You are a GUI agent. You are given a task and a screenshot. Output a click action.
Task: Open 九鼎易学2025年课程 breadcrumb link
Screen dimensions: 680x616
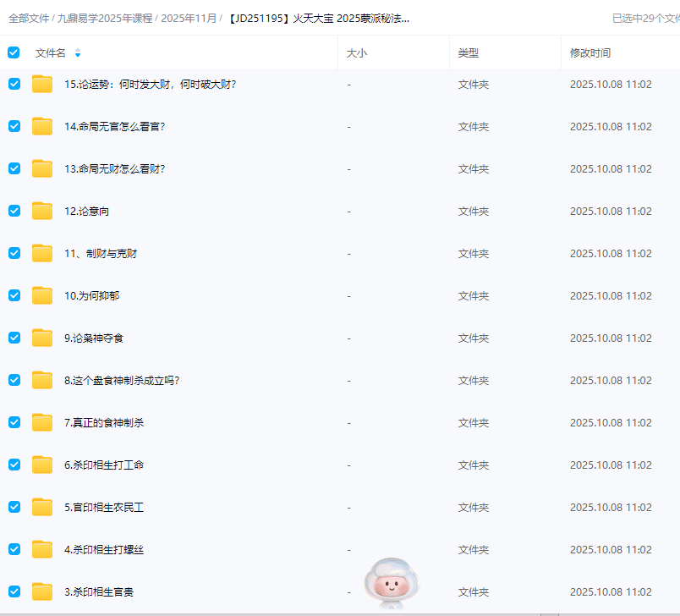(106, 18)
